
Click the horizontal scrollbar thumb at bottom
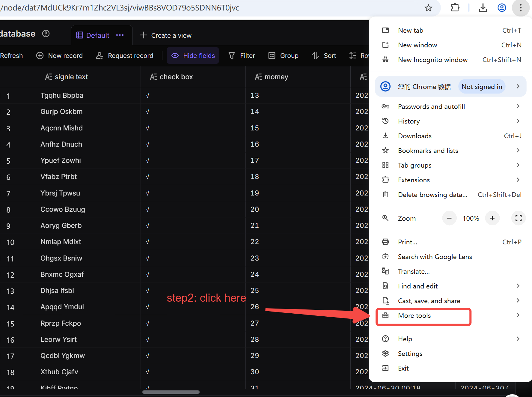(x=171, y=392)
